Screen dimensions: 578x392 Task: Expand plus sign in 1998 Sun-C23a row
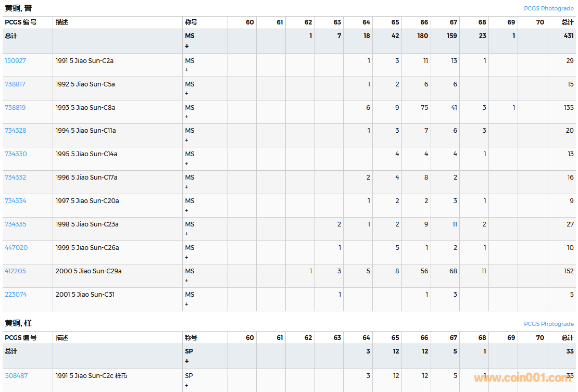coord(187,234)
